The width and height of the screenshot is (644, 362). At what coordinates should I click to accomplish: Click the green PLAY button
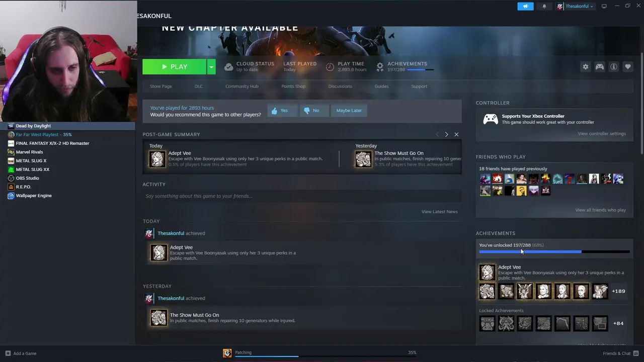[x=174, y=66]
